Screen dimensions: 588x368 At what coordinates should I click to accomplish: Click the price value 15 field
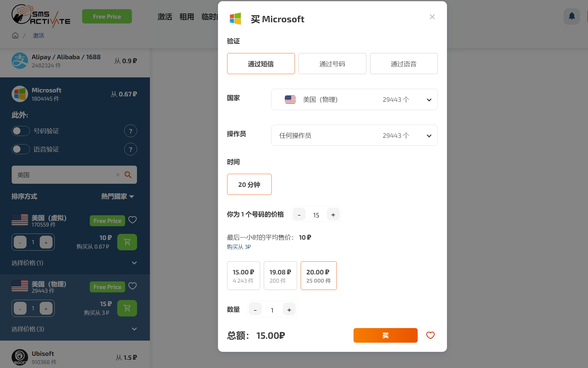point(316,215)
